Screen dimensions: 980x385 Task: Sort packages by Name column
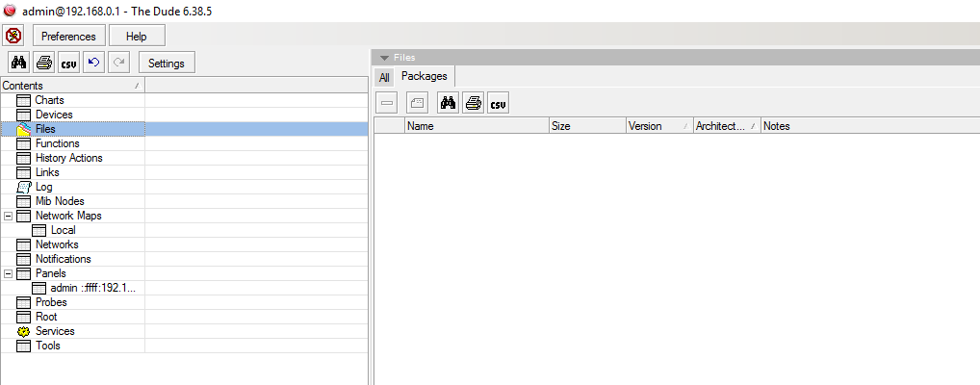point(477,126)
